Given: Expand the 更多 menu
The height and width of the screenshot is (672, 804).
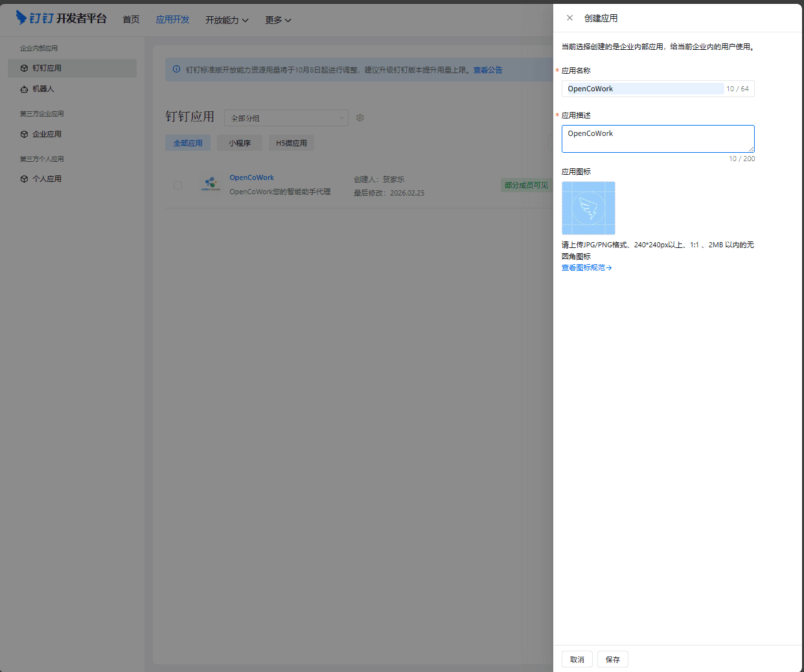Looking at the screenshot, I should pyautogui.click(x=278, y=20).
